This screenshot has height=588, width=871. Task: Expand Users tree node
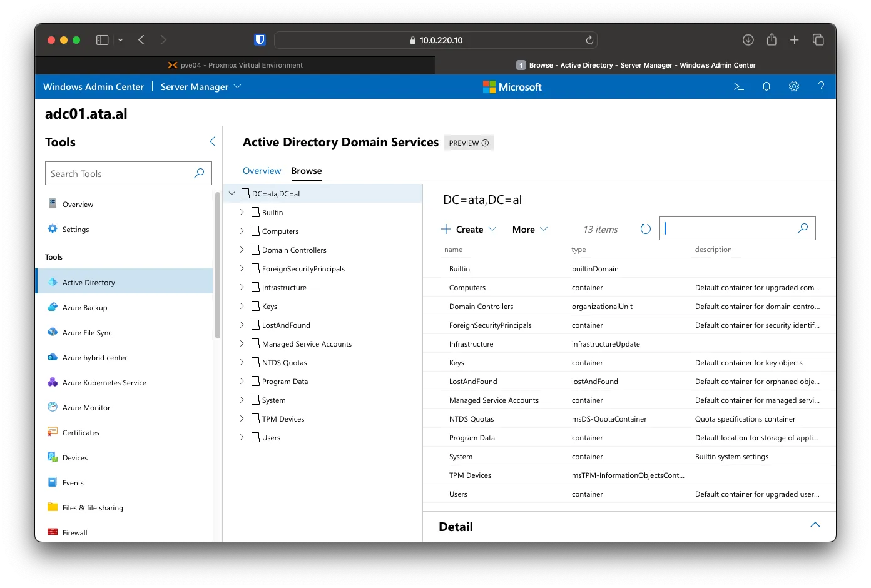(242, 437)
